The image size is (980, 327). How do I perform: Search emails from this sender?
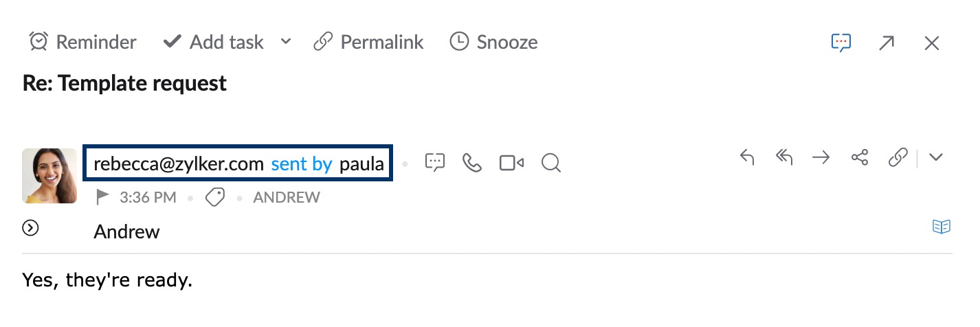(x=550, y=163)
